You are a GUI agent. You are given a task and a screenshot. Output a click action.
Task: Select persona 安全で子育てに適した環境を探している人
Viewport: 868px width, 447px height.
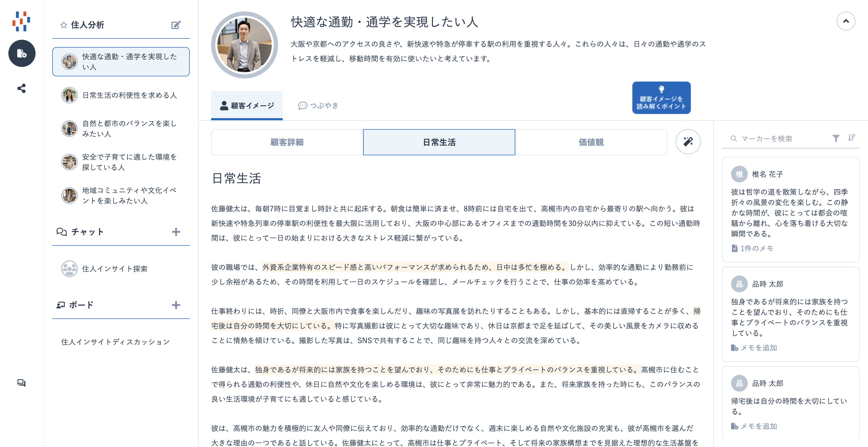(121, 162)
